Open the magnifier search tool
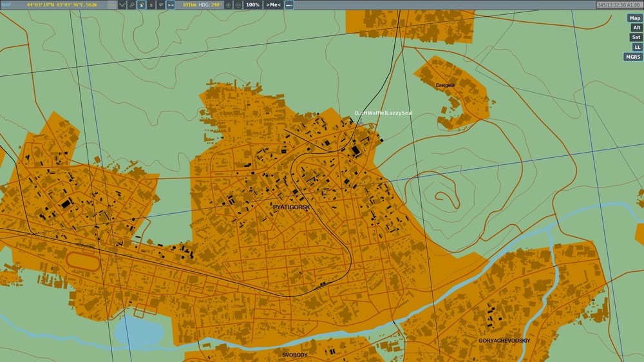644x362 pixels. (131, 5)
